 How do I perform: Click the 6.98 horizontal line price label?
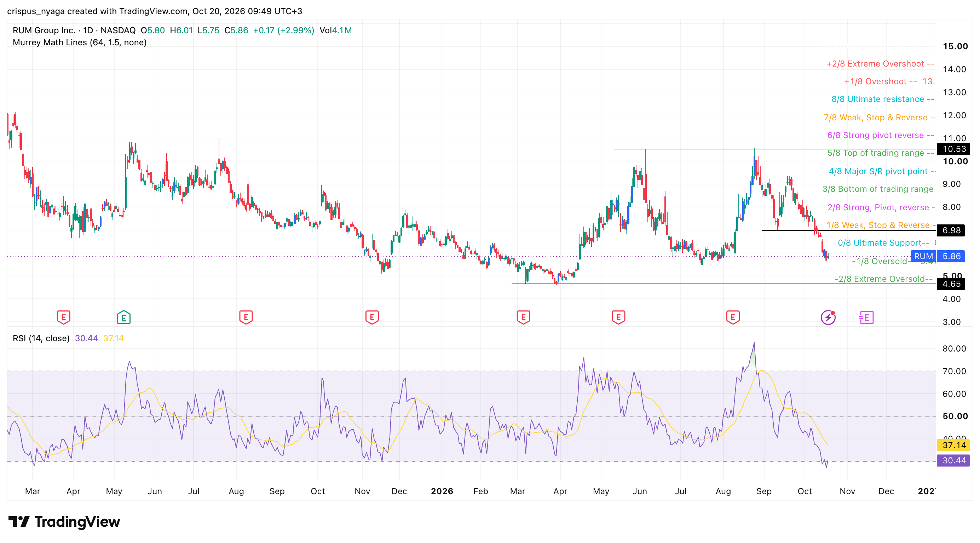tap(951, 230)
